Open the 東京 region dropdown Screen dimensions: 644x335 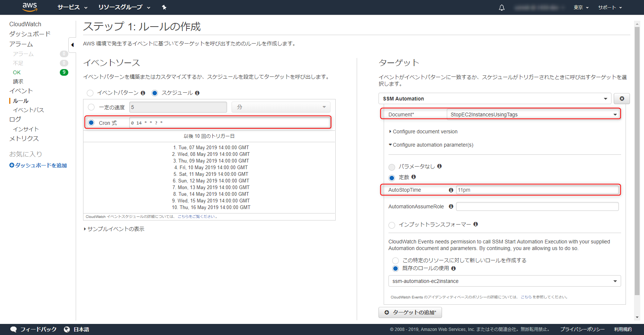581,7
